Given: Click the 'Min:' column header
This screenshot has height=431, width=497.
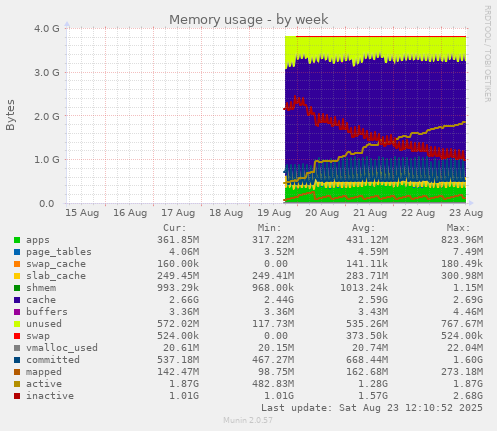Looking at the screenshot, I should 269,228.
